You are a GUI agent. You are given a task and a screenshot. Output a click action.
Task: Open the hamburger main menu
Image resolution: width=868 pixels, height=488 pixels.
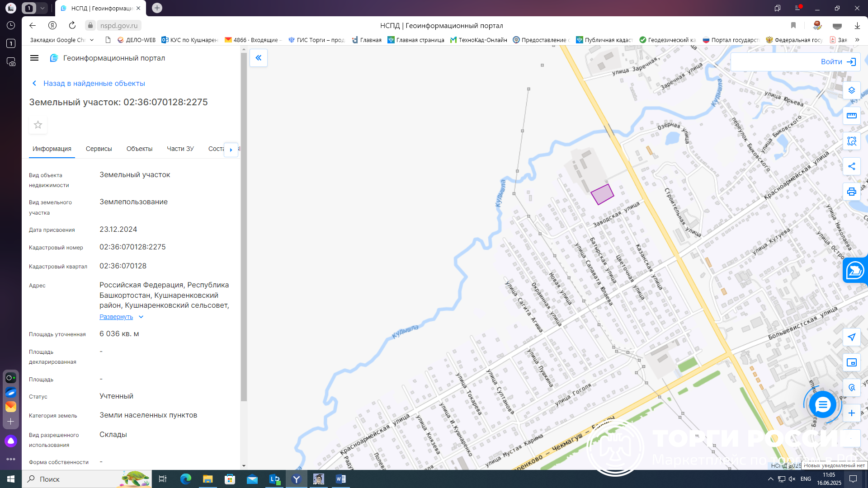click(34, 58)
